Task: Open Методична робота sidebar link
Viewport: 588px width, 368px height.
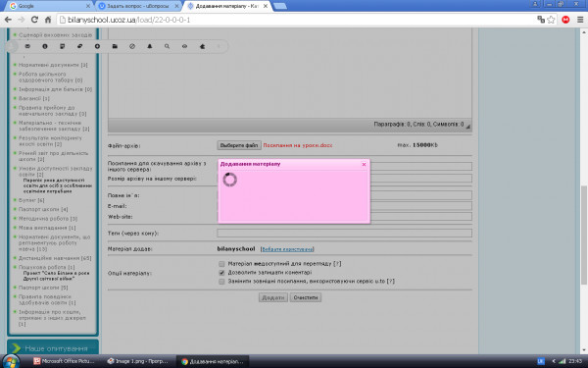Action: pyautogui.click(x=48, y=218)
